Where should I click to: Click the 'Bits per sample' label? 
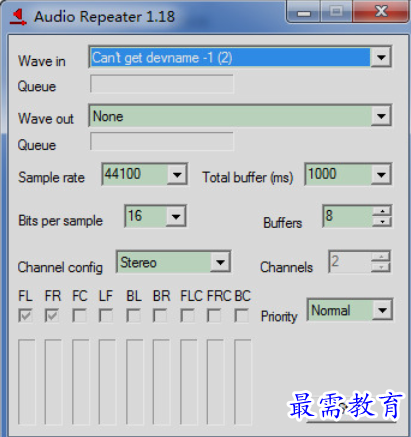point(60,221)
